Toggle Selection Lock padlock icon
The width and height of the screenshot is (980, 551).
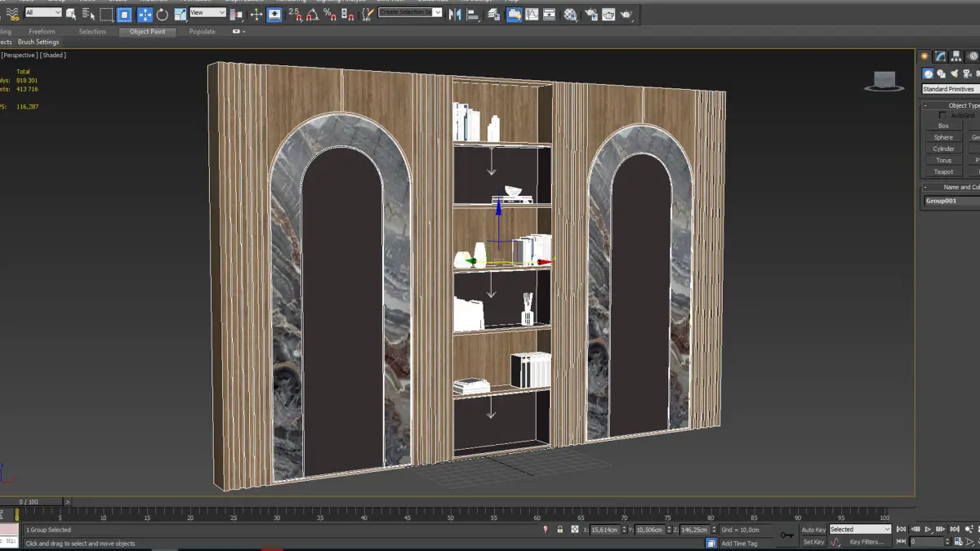[x=560, y=530]
